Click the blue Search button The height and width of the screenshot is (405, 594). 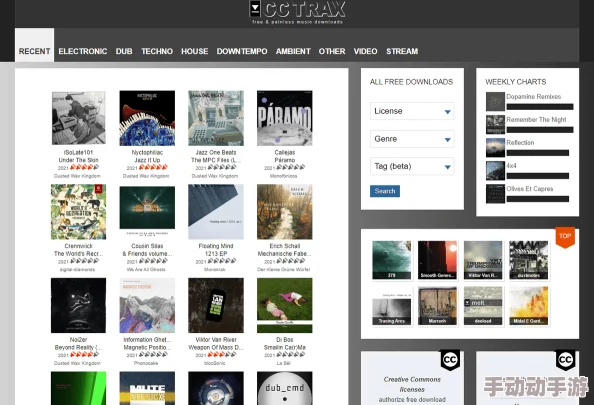coord(385,191)
